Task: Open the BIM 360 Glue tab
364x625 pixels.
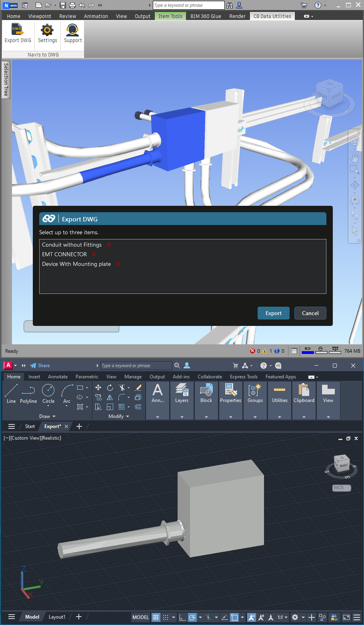Action: click(x=206, y=16)
